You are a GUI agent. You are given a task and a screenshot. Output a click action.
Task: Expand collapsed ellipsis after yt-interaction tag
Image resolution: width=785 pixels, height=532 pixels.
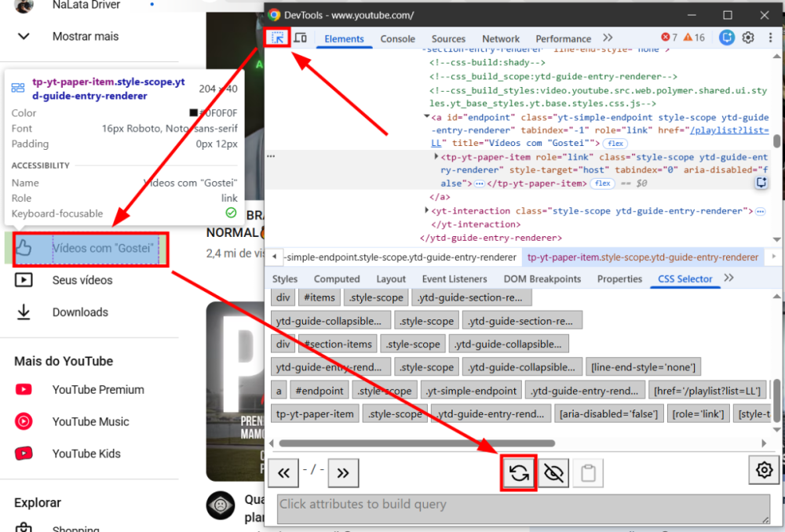(x=761, y=211)
